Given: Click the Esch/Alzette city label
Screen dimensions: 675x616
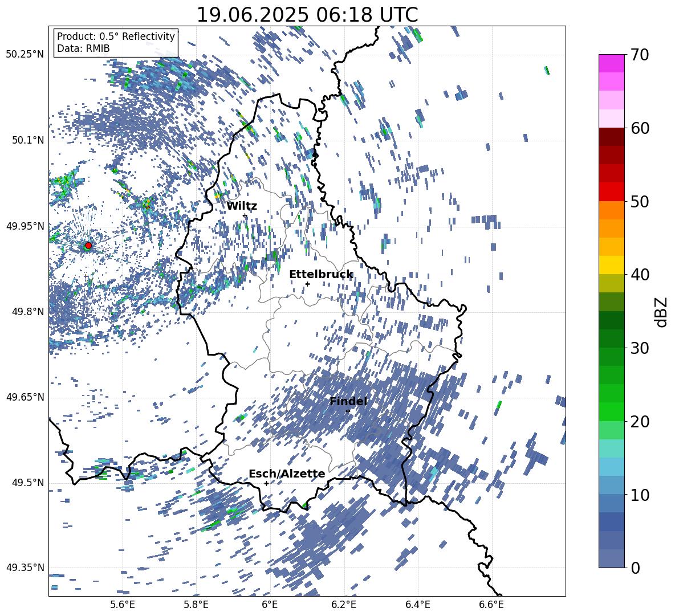Looking at the screenshot, I should click(x=287, y=474).
